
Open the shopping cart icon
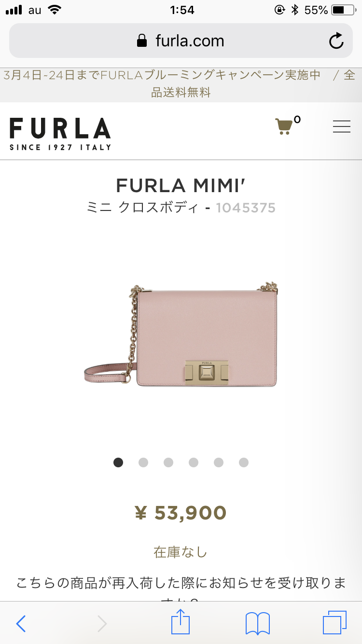[x=284, y=126]
